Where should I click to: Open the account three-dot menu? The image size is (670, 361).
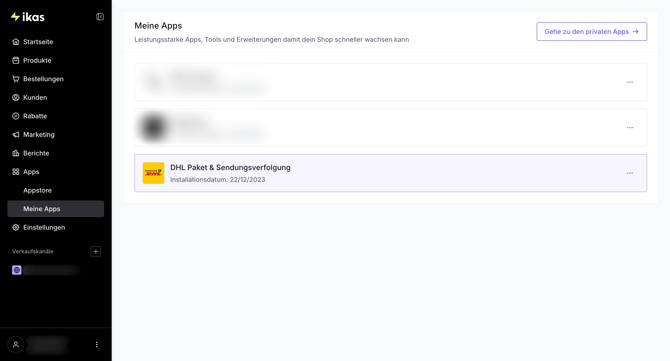(x=97, y=344)
